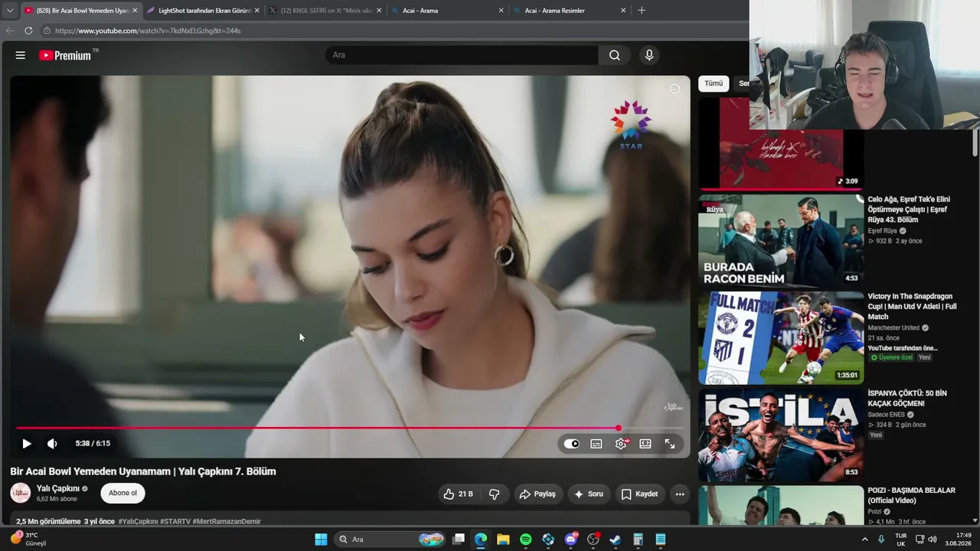This screenshot has width=980, height=551.
Task: Open the 3:09 music video thumbnail
Action: click(781, 143)
